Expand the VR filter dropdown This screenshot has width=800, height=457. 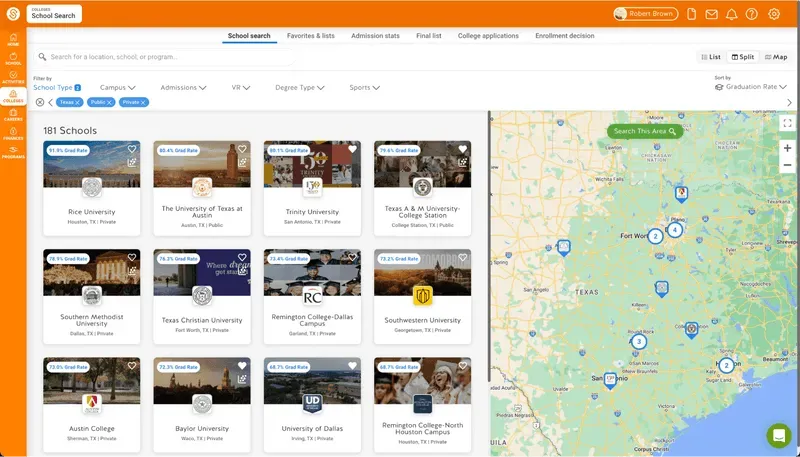point(240,88)
